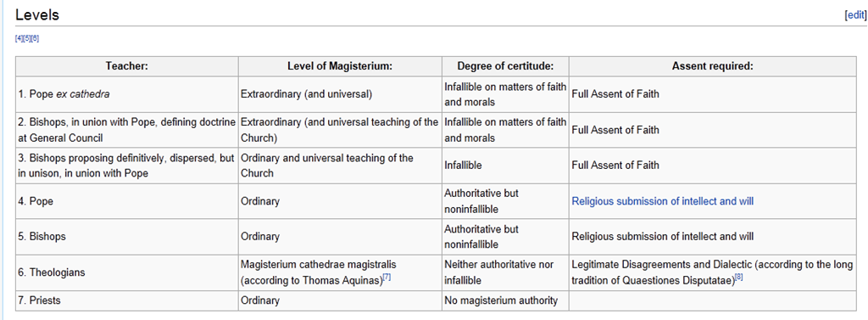Viewport: 868px width, 320px height.
Task: Click the 'Assent required:' column header
Action: tap(712, 66)
